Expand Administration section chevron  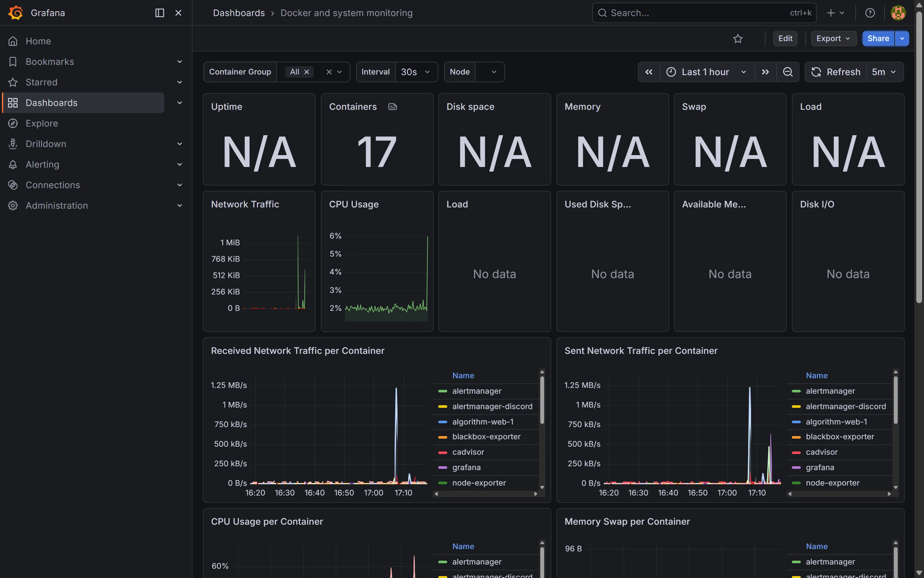pos(179,206)
